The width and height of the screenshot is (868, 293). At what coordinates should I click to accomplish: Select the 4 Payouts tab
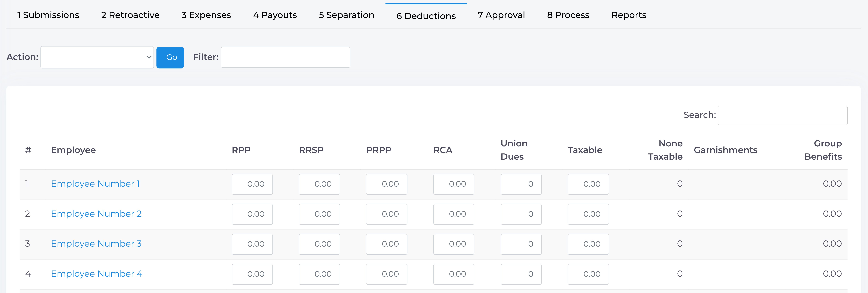click(x=275, y=15)
